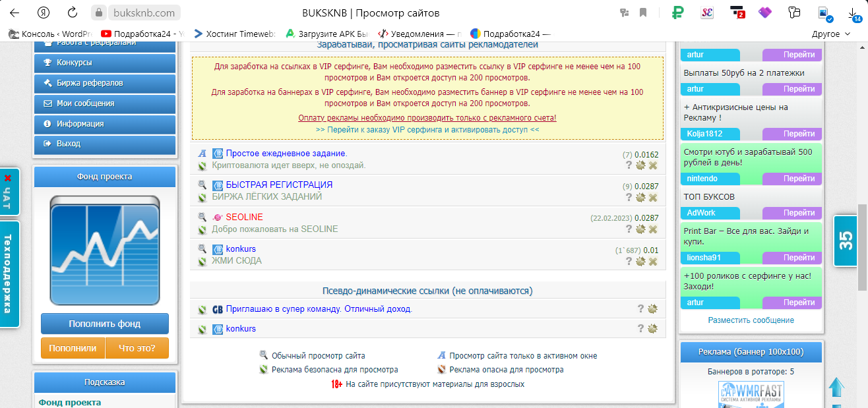Open the Простое ежедневное задание link

click(286, 154)
